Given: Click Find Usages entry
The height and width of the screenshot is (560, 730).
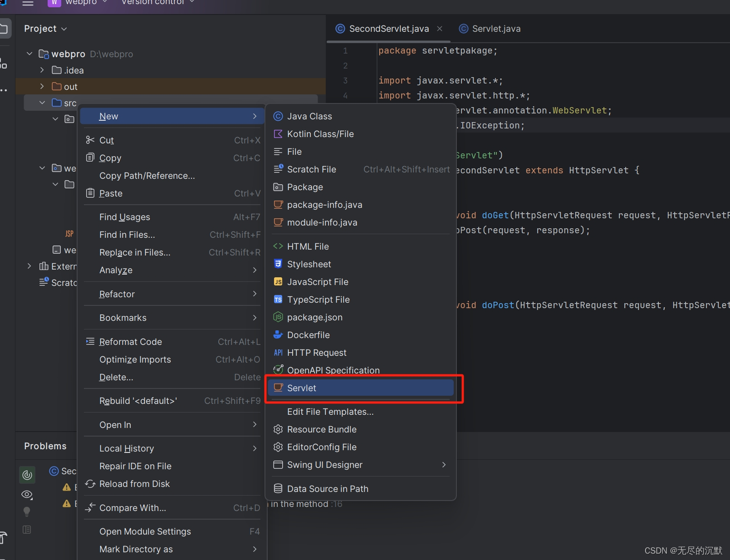Looking at the screenshot, I should pyautogui.click(x=172, y=217).
